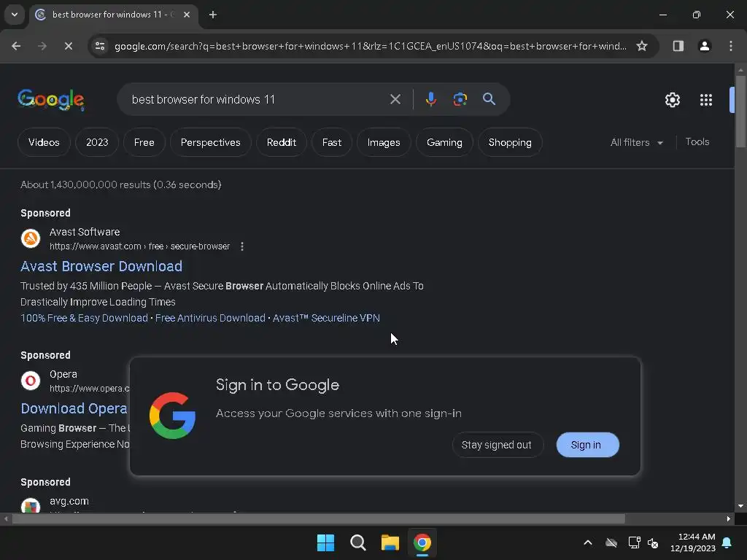Clear the search box text
This screenshot has width=747, height=560.
click(x=395, y=99)
